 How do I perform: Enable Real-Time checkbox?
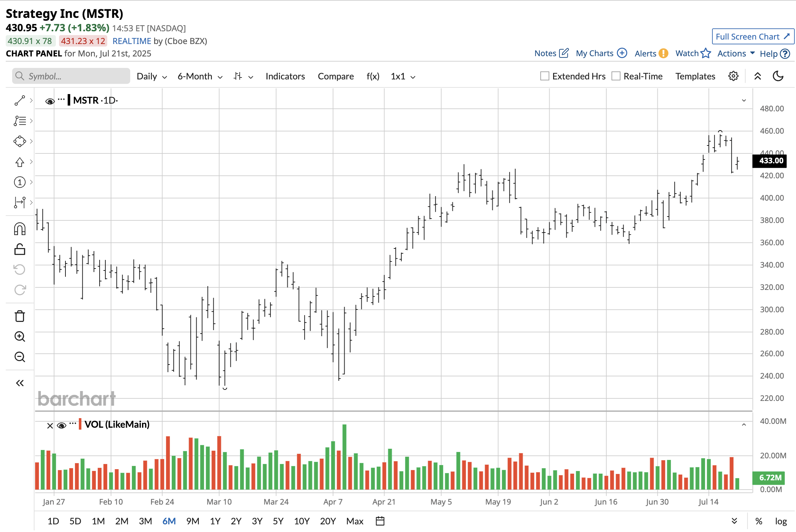[616, 76]
